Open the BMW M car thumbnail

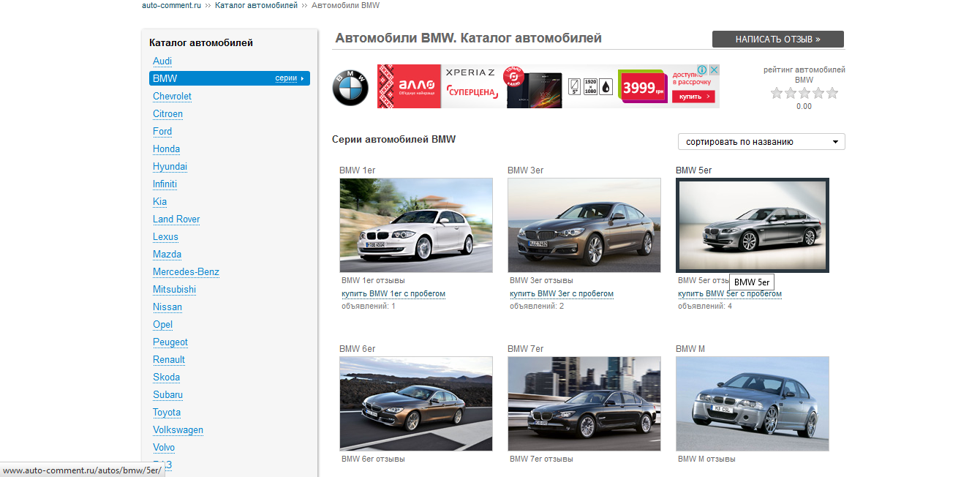coord(753,404)
